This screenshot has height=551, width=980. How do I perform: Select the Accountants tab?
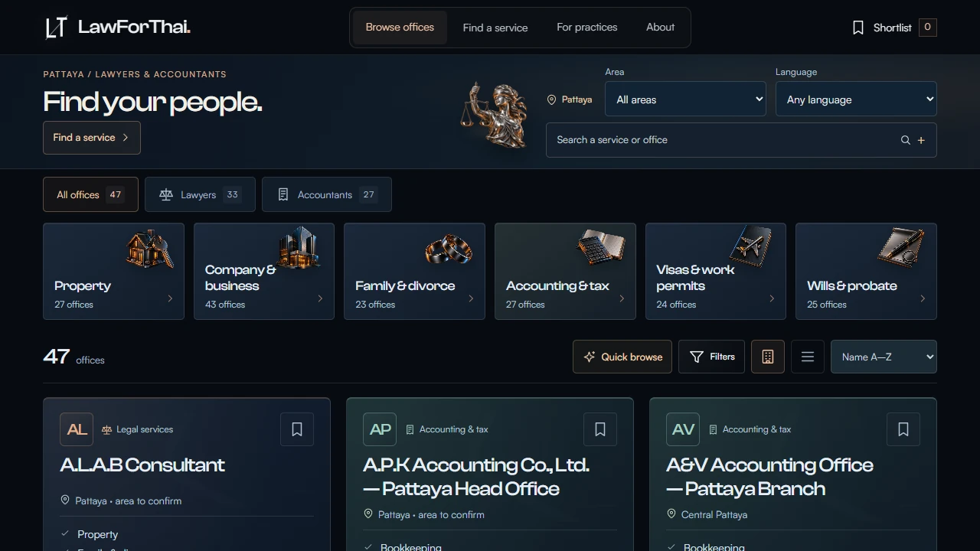pyautogui.click(x=327, y=194)
